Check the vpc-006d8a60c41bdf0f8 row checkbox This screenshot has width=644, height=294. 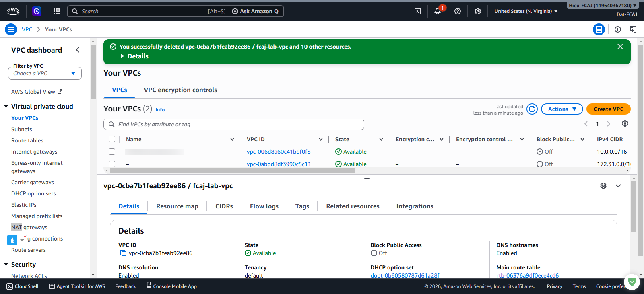(x=112, y=152)
